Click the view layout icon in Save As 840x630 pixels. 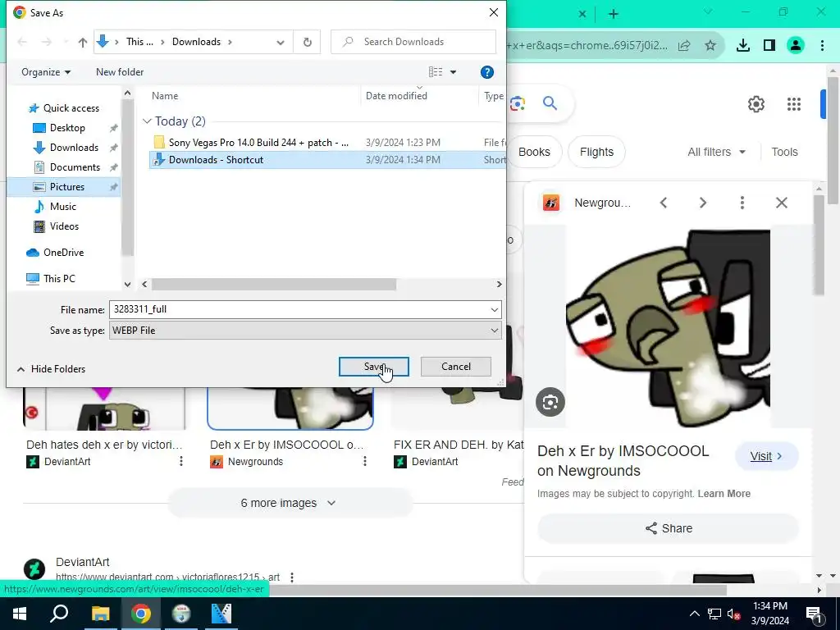(x=436, y=72)
